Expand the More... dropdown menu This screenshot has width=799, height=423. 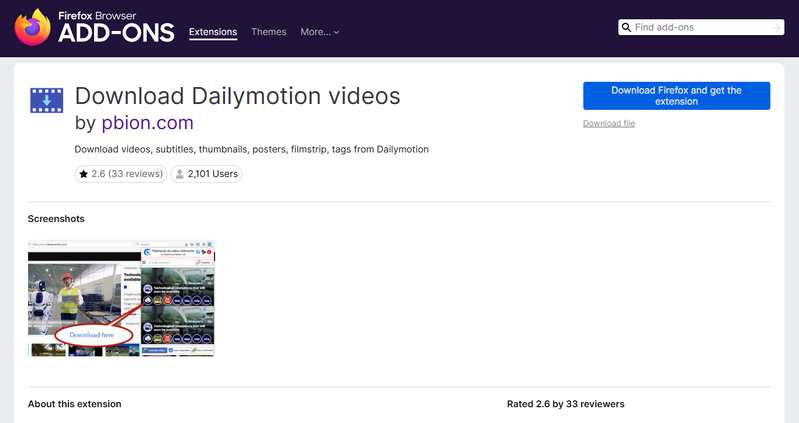click(319, 32)
